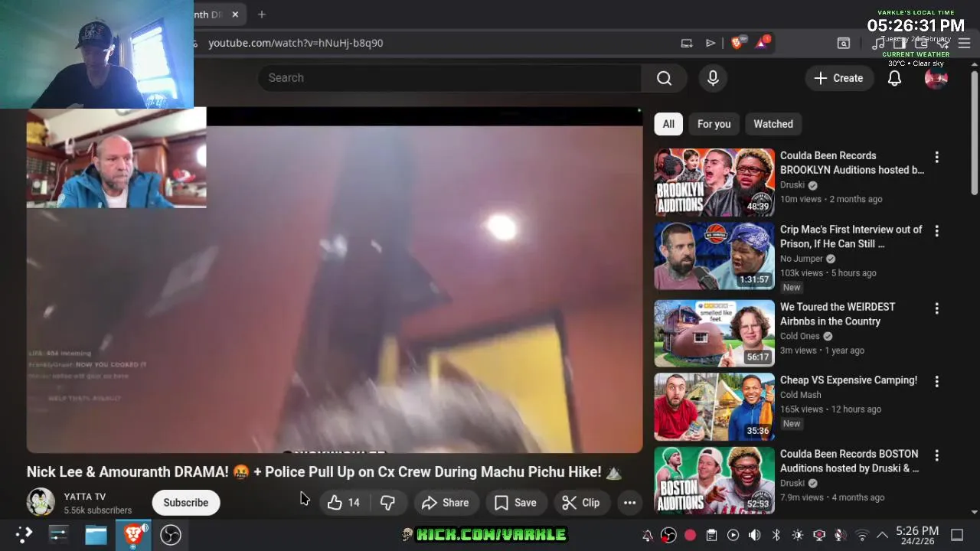
Task: Click the muted microphone tray icon
Action: click(x=841, y=535)
